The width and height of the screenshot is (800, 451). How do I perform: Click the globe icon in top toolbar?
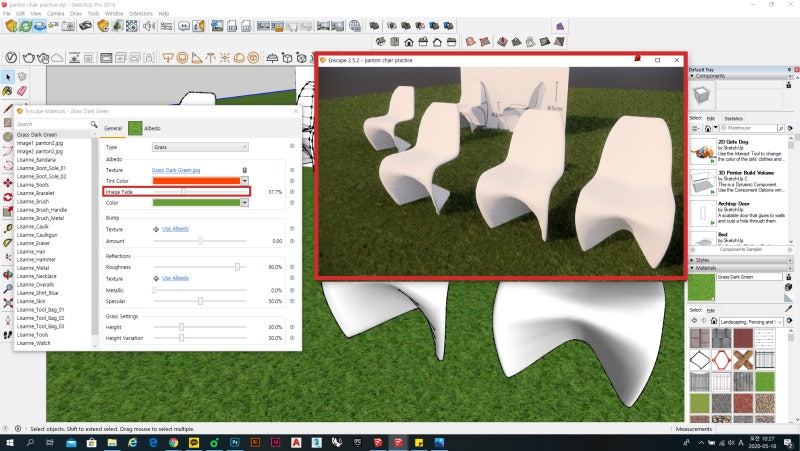pos(355,26)
